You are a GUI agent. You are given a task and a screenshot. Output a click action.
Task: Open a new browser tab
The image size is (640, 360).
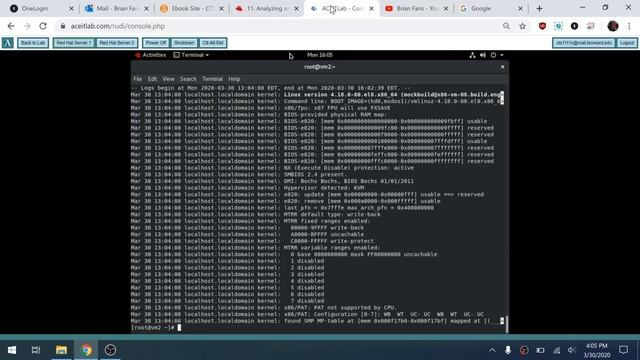[539, 8]
